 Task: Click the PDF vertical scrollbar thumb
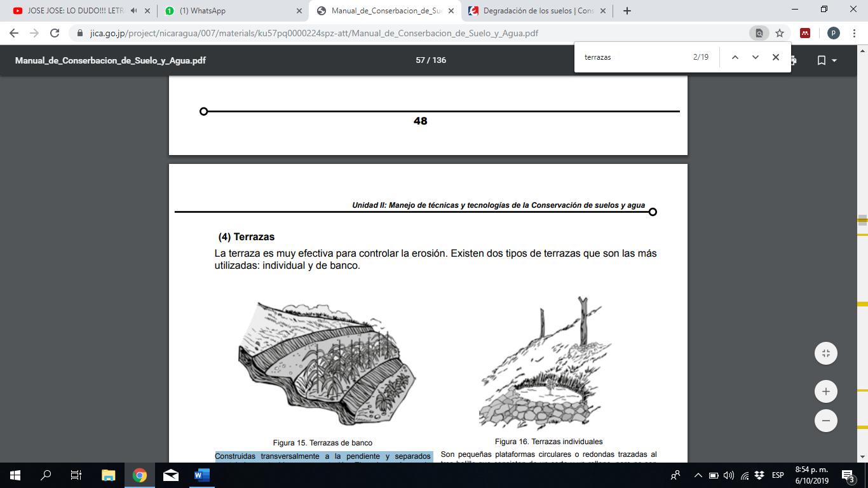pyautogui.click(x=862, y=220)
